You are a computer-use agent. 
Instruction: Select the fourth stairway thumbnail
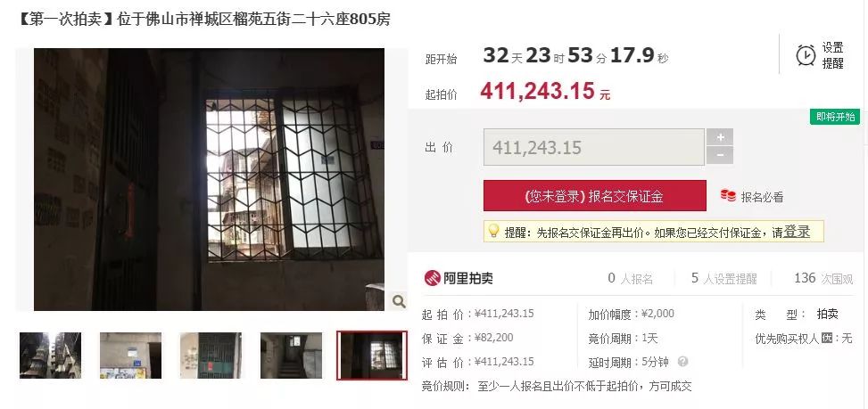(291, 356)
